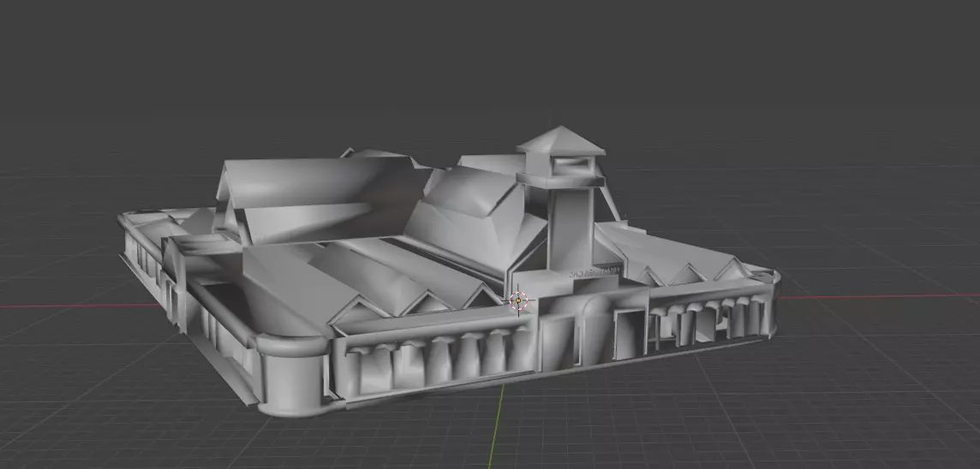Viewport: 980px width, 469px height.
Task: Click the orange object origin dot
Action: (x=518, y=301)
